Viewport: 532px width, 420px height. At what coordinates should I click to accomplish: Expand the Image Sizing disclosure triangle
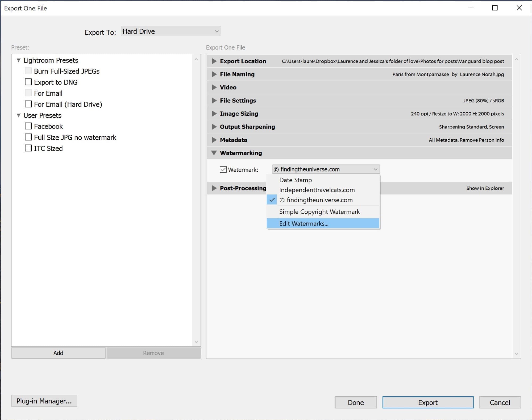[x=214, y=114]
